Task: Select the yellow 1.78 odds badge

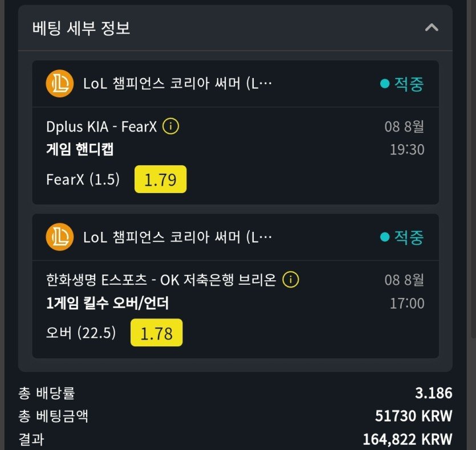Action: (156, 333)
